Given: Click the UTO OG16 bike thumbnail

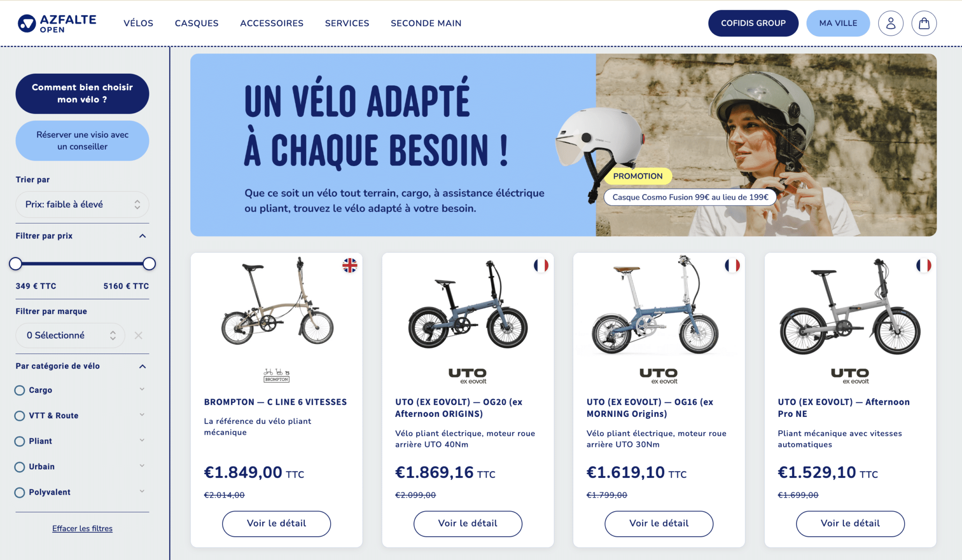Looking at the screenshot, I should [658, 305].
